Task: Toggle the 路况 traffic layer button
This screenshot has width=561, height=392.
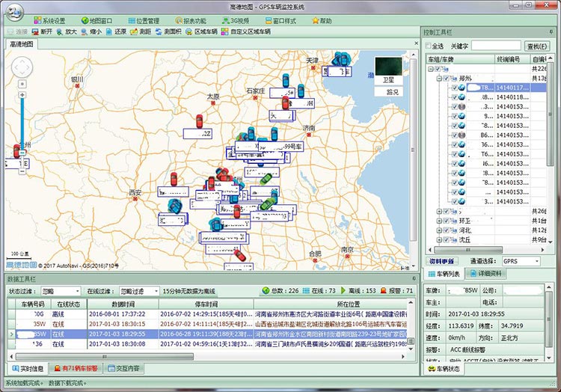Action: 388,92
